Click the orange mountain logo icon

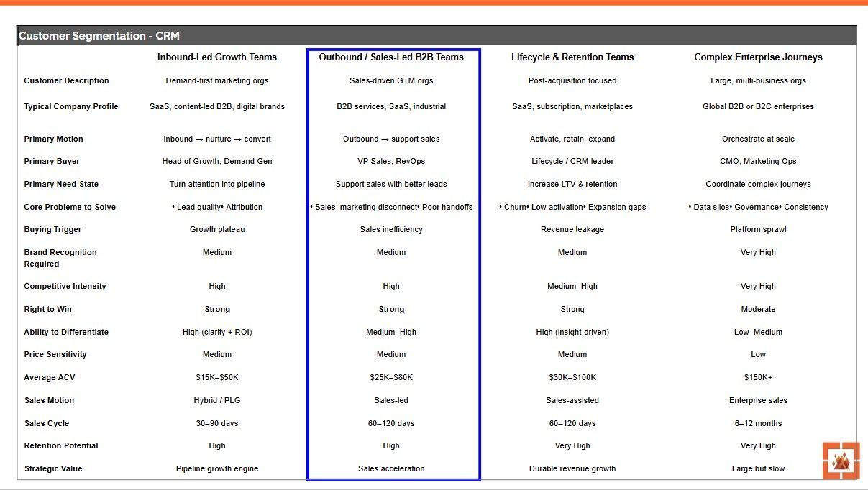click(x=841, y=461)
